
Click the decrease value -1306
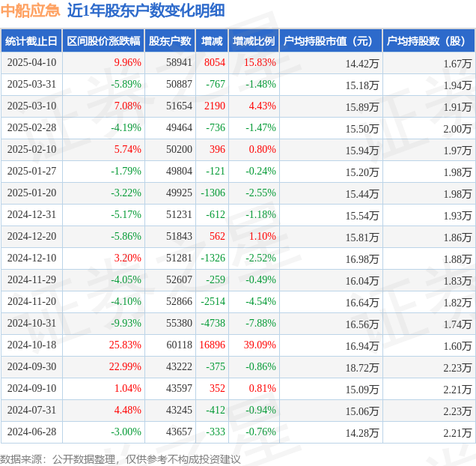213,193
